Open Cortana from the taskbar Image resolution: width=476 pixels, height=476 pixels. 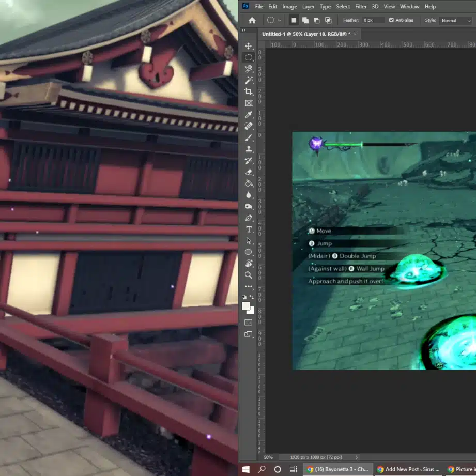(278, 469)
